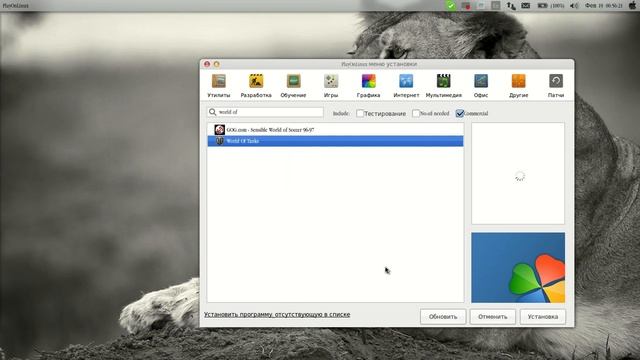640x360 pixels.
Task: Click Установить программу, отсутствующую в списке link
Action: pyautogui.click(x=277, y=315)
